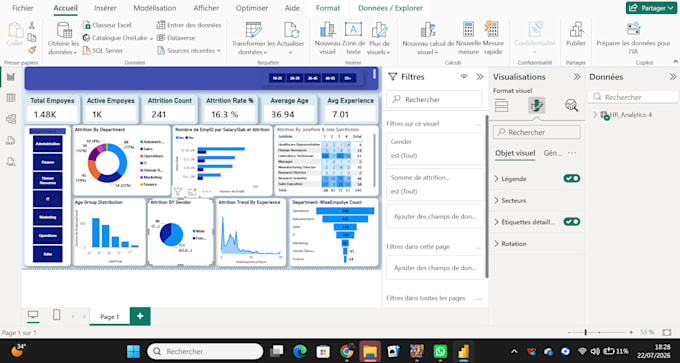
Task: Open DAX query view in left sidebar
Action: [11, 140]
